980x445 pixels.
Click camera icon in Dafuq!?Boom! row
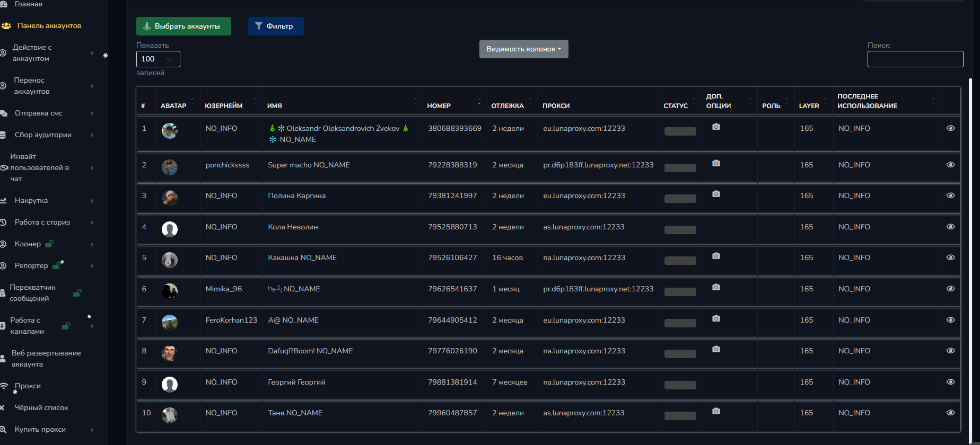point(716,349)
